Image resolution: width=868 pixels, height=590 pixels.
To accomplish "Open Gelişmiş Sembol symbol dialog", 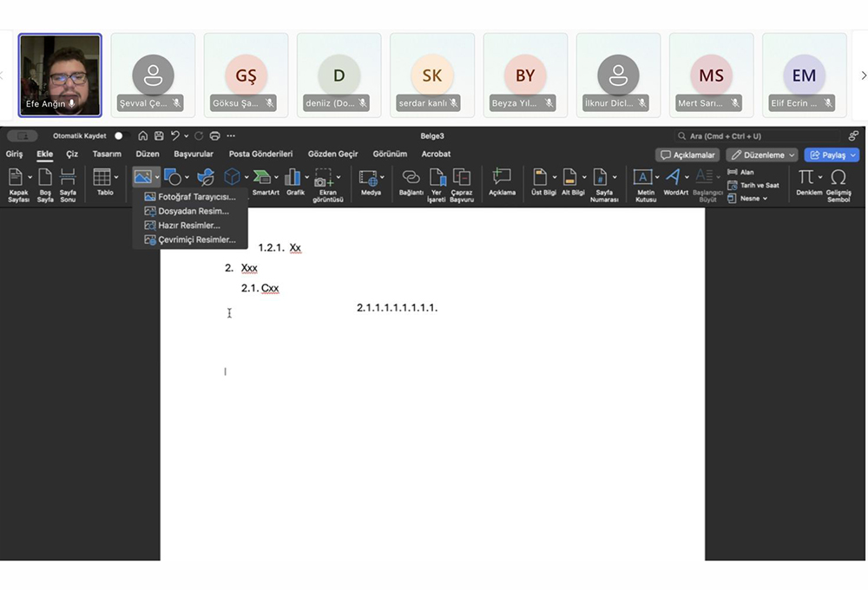I will point(838,185).
